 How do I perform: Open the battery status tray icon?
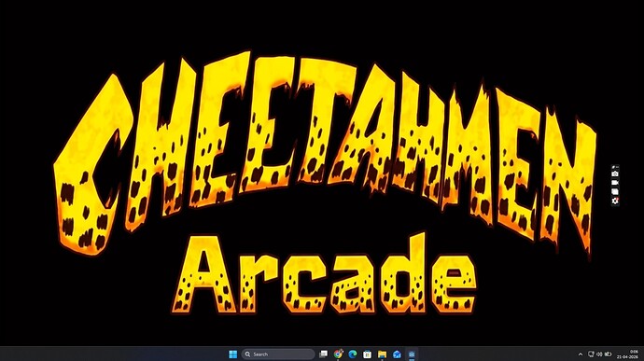[x=609, y=354]
